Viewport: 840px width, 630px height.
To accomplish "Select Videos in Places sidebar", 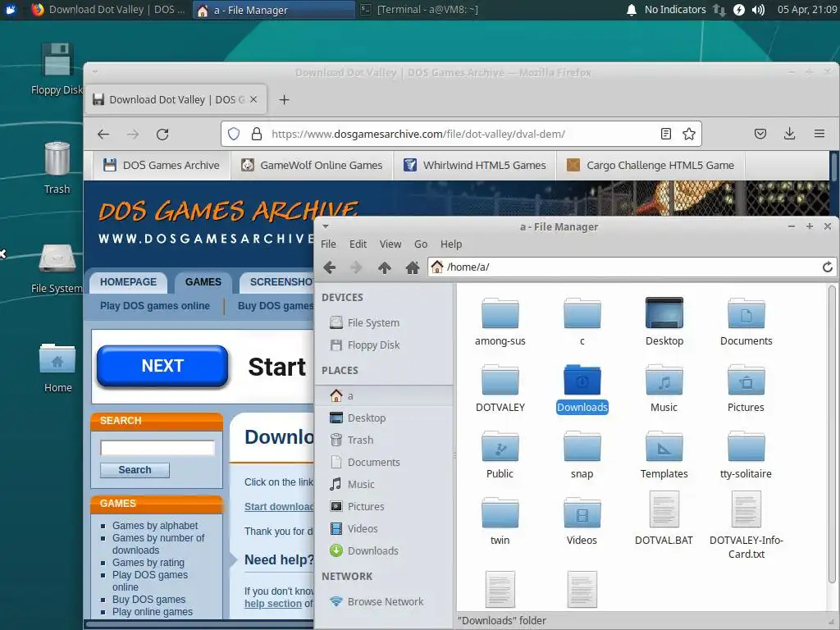I will tap(384, 529).
